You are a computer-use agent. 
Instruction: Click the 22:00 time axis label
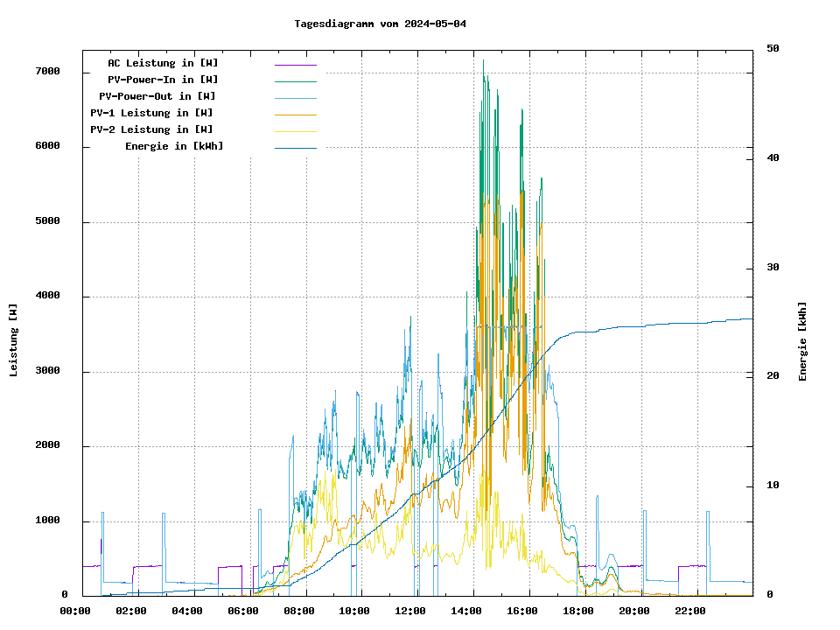690,611
